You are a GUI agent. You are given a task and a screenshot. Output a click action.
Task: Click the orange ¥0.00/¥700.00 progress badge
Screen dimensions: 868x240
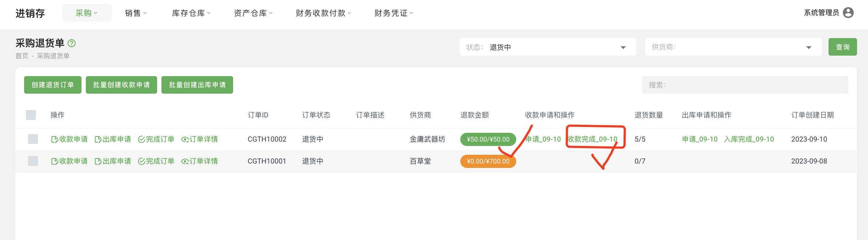(x=488, y=161)
